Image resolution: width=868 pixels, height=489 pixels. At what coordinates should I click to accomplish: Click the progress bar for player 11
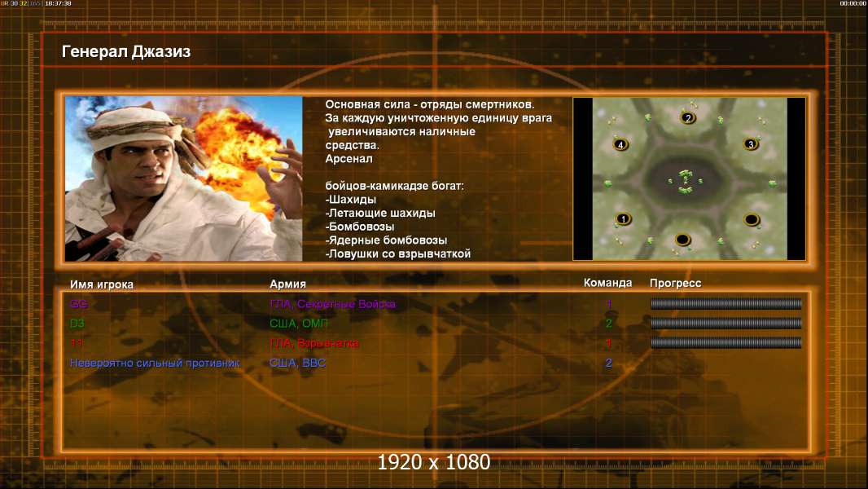(x=726, y=343)
